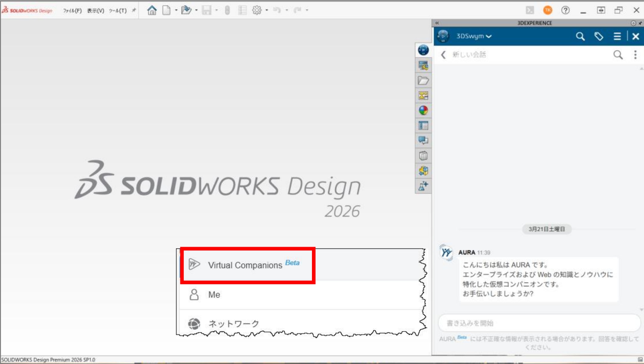Click status text SOLIDWORKS Design Premium 2026 SP1.0
644x364 pixels.
(48, 360)
